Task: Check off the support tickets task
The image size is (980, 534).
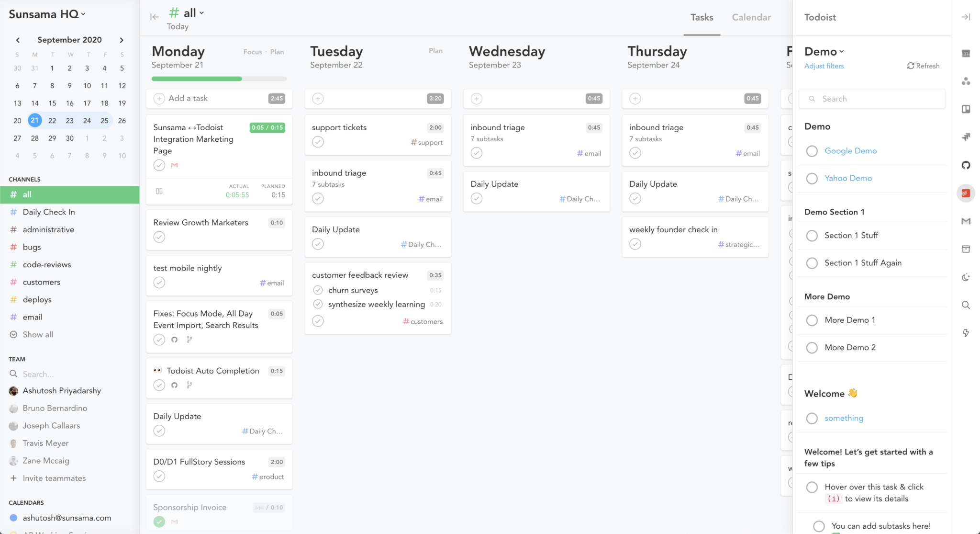Action: coord(318,141)
